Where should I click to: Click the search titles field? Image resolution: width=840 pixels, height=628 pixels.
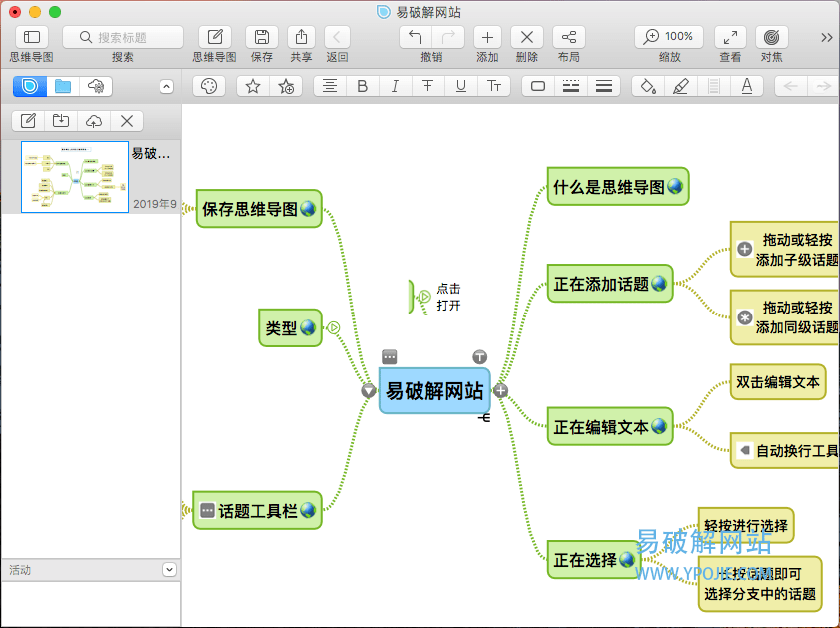(x=123, y=37)
